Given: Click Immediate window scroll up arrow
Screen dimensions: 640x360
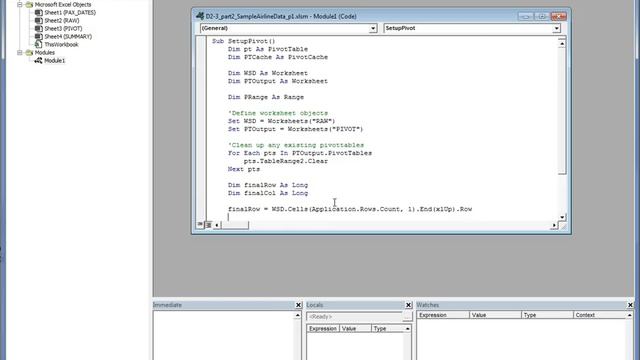Looking at the screenshot, I should coord(298,316).
